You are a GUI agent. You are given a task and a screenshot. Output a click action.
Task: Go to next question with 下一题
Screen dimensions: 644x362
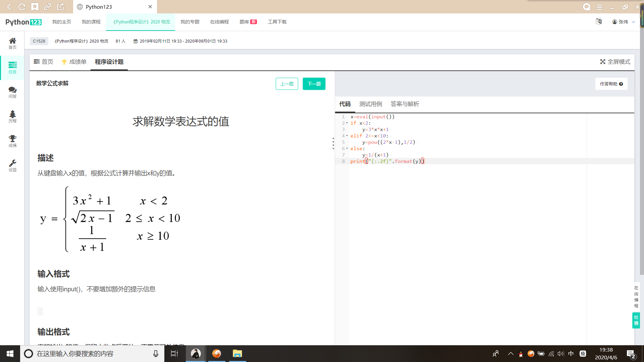[314, 84]
